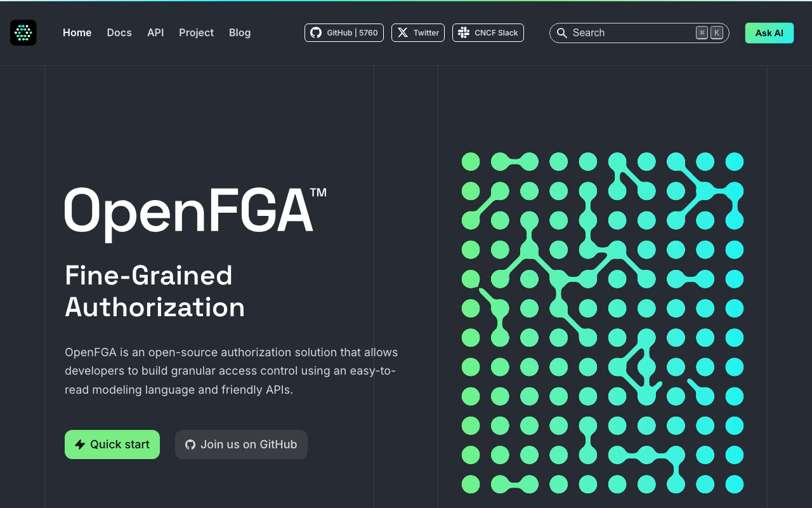Image resolution: width=812 pixels, height=508 pixels.
Task: Join the CNCF Slack button
Action: click(x=488, y=32)
